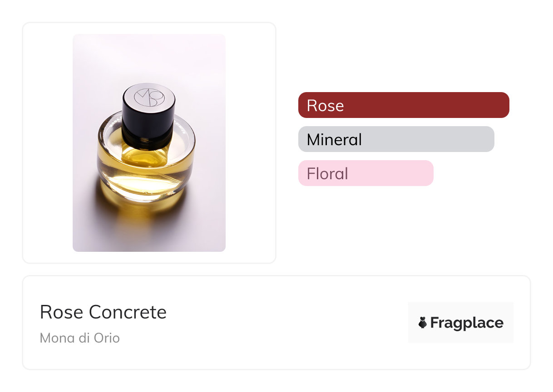Click the blank area between title and Fragplace badge
This screenshot has height=392, width=553.
coord(286,323)
